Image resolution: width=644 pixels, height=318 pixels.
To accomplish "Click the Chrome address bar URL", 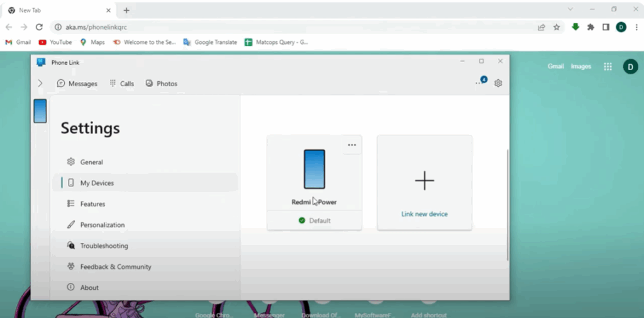I will coord(96,27).
